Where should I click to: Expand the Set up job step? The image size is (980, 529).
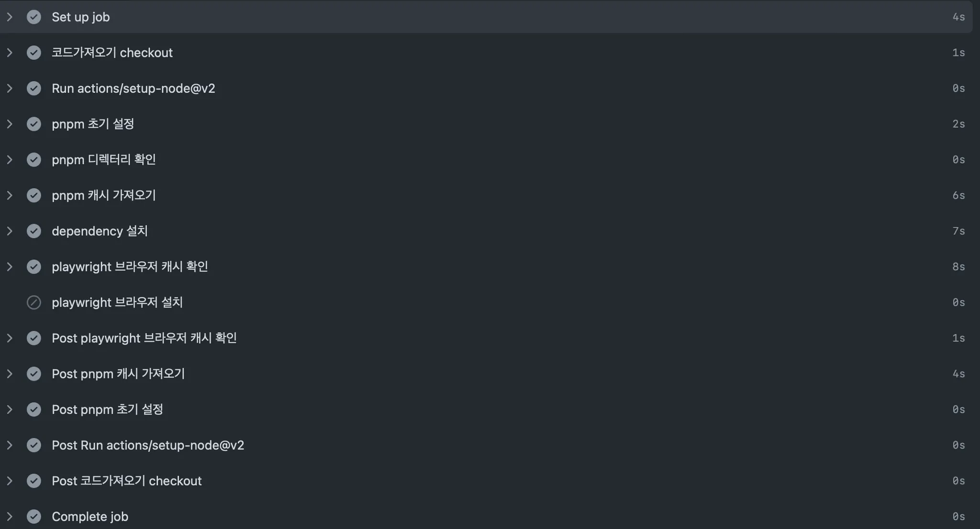pyautogui.click(x=10, y=17)
